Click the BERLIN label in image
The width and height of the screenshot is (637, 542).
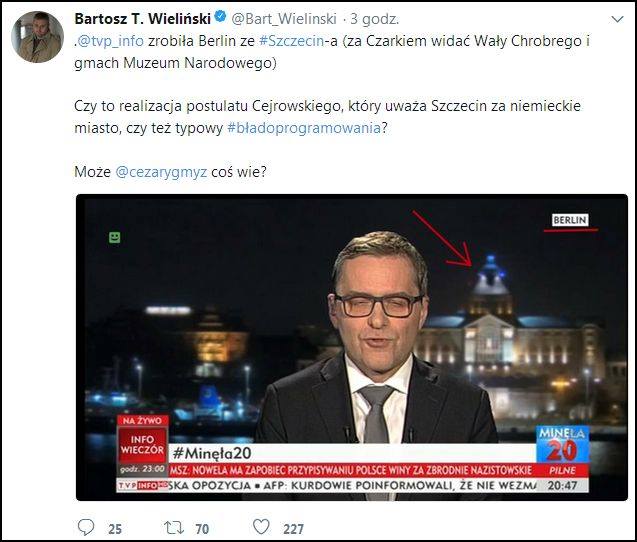coord(570,220)
